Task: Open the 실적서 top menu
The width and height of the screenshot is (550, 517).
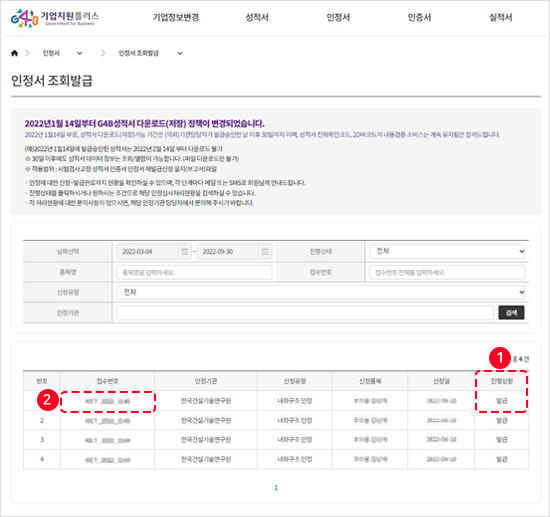Action: coord(501,17)
